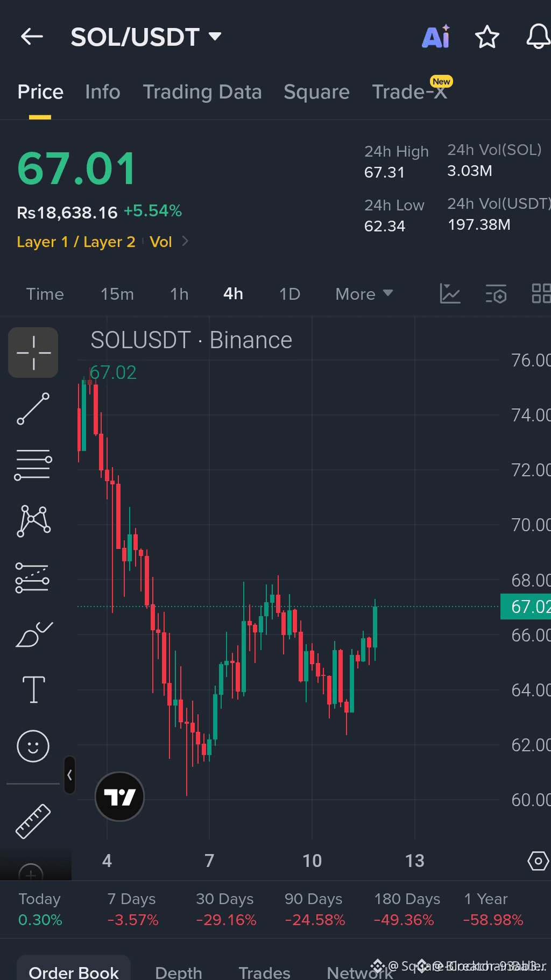Select the brush drawing tool

pos(33,634)
